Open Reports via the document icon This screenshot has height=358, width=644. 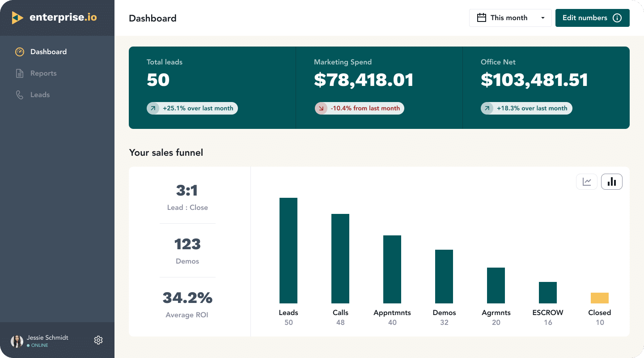[20, 73]
